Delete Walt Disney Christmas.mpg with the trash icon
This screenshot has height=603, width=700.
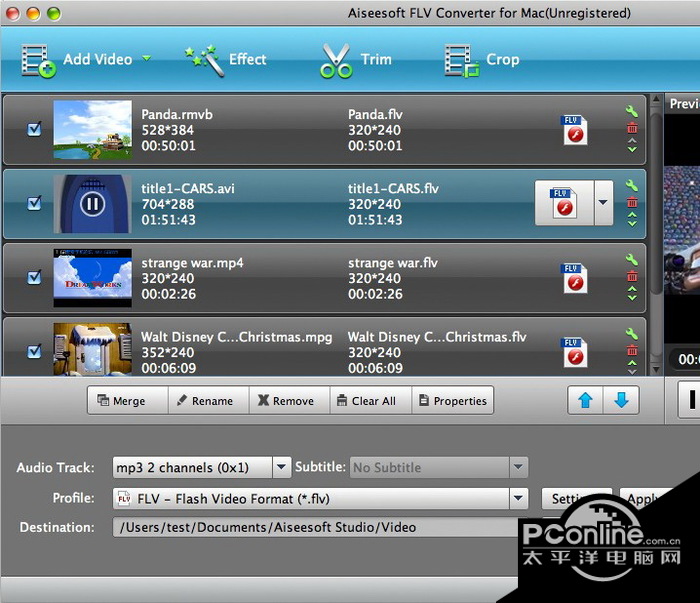coord(632,350)
